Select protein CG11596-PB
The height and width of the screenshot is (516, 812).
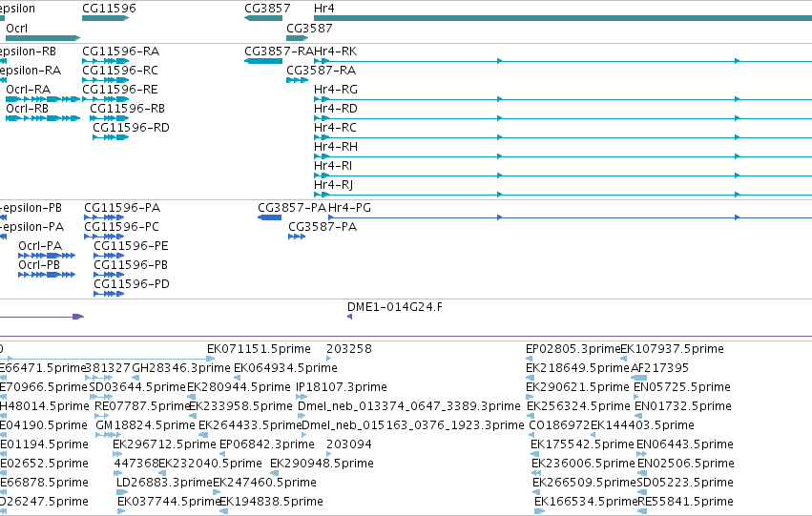(x=131, y=265)
